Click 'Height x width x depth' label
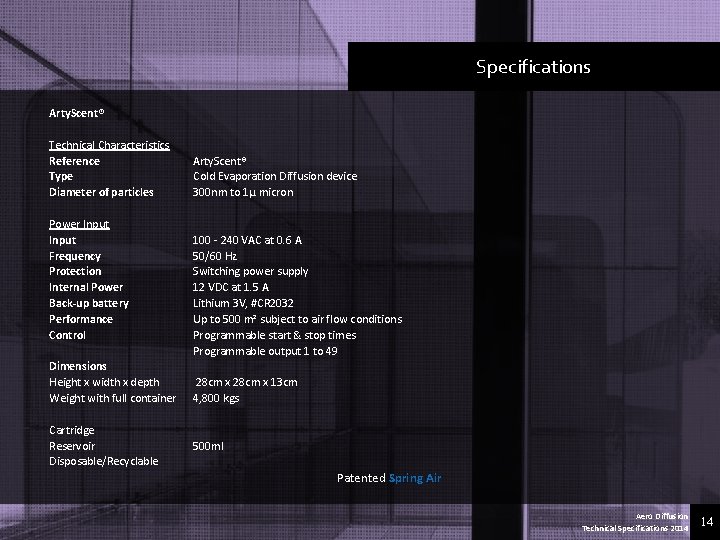 (x=104, y=382)
